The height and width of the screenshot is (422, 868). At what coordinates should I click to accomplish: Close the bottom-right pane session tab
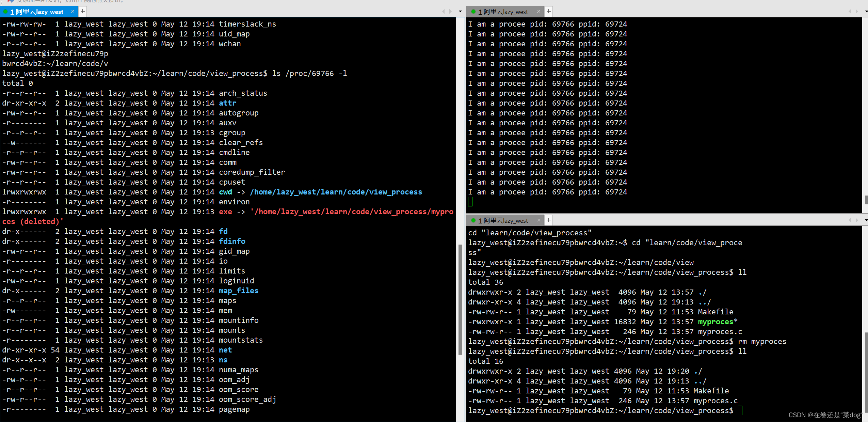point(539,220)
